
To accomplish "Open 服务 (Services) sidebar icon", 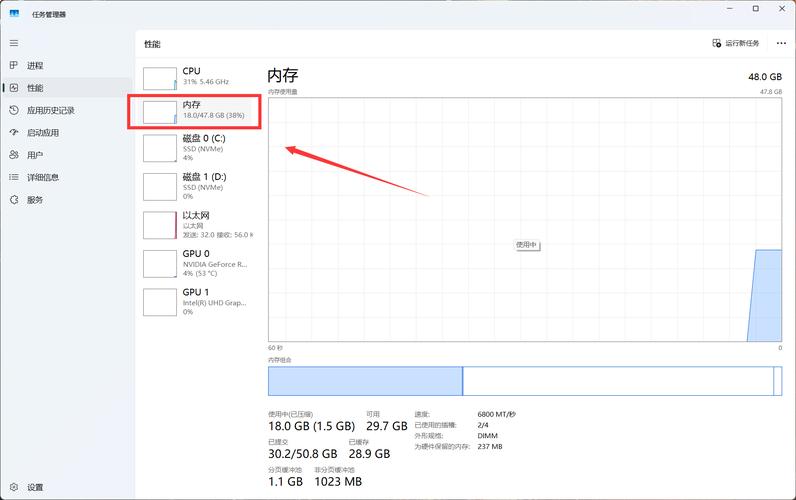I will [x=14, y=199].
